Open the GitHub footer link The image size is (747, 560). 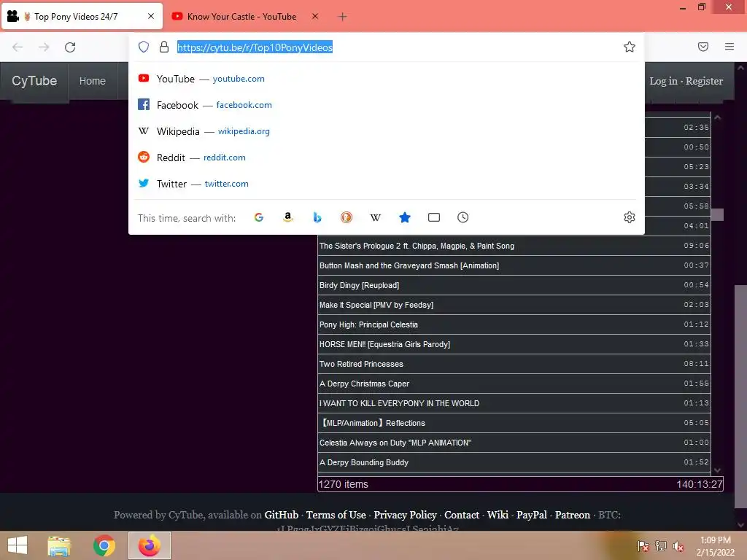point(282,515)
